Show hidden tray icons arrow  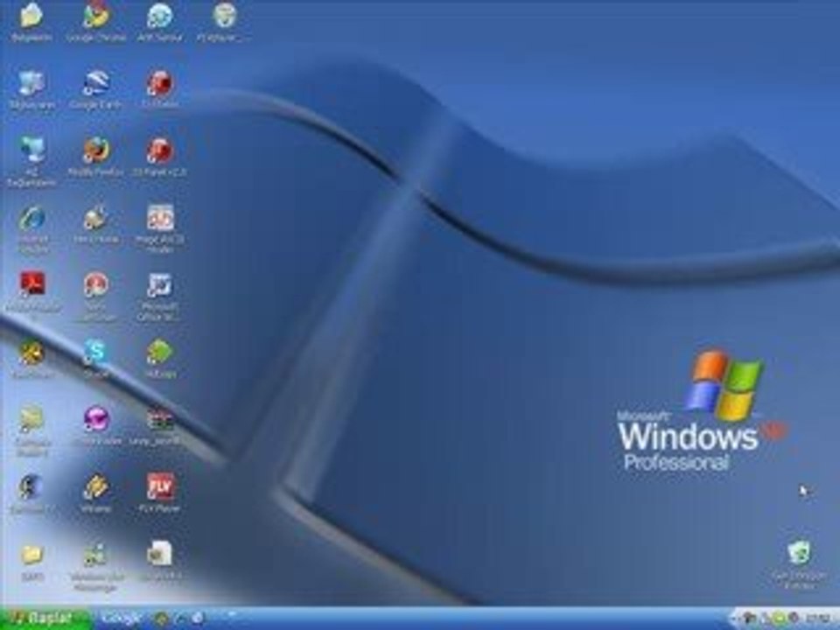[x=737, y=619]
